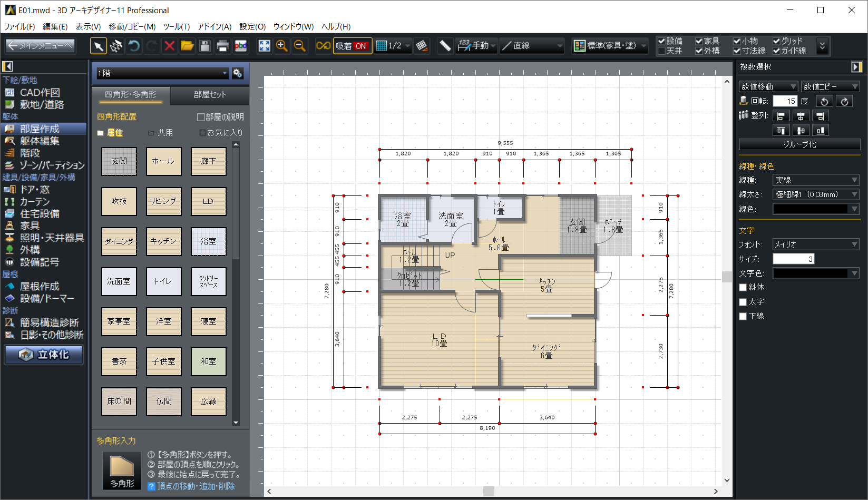Viewport: 868px width, 500px height.
Task: Check the 部屋の説明 checkbox
Action: (x=201, y=117)
